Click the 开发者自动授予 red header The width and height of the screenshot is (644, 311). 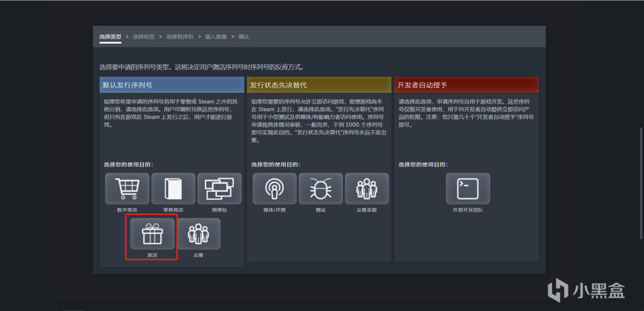(466, 85)
